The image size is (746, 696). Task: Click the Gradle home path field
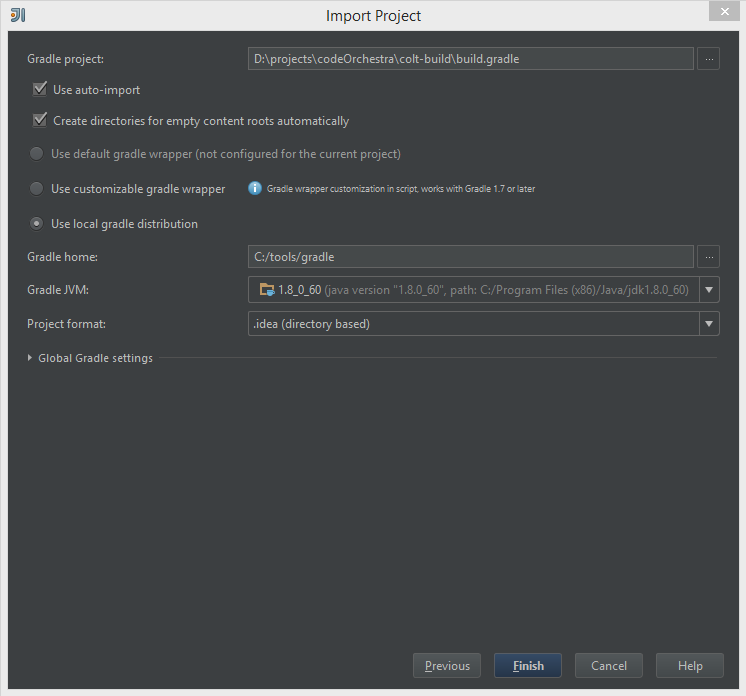click(x=470, y=257)
